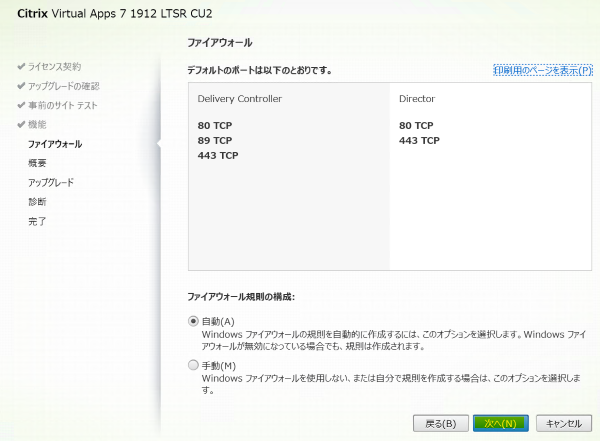Click the キャンセル button
Screen dimensions: 600x441
coord(564,423)
